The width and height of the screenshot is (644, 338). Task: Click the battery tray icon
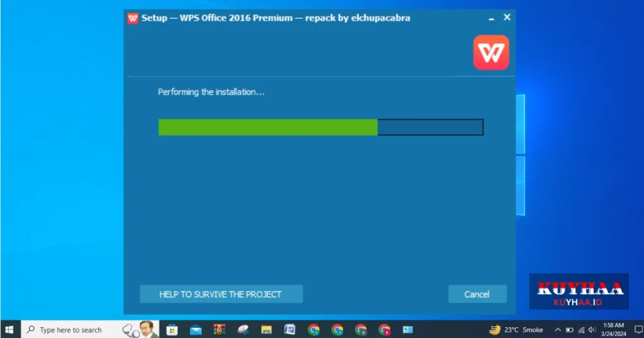[570, 329]
